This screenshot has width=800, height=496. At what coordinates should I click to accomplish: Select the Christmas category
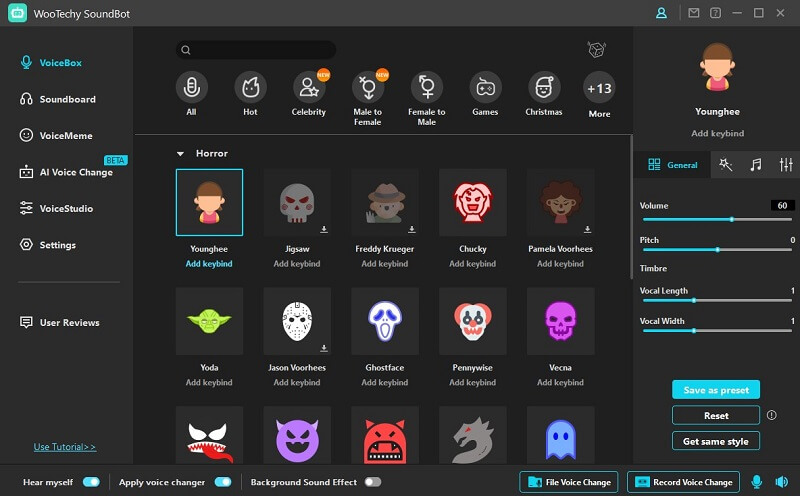544,88
